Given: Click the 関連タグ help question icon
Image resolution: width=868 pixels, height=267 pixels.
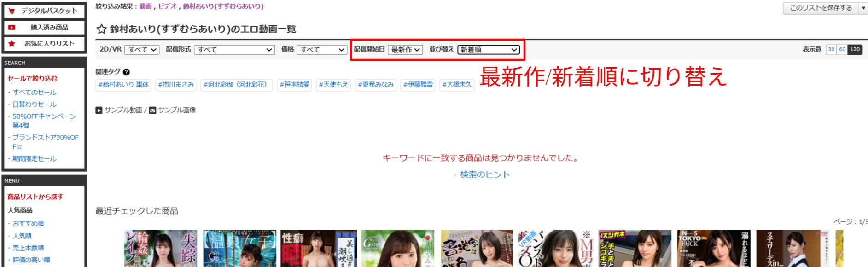Looking at the screenshot, I should pyautogui.click(x=127, y=72).
